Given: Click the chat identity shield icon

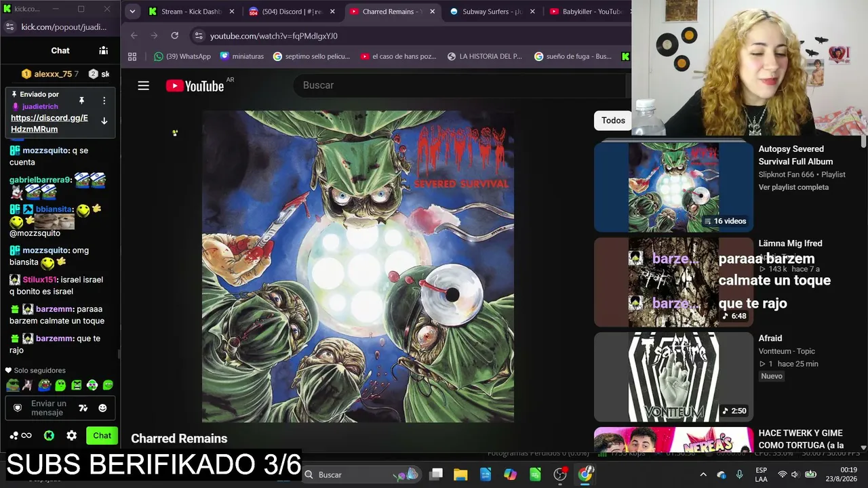Looking at the screenshot, I should (x=18, y=408).
